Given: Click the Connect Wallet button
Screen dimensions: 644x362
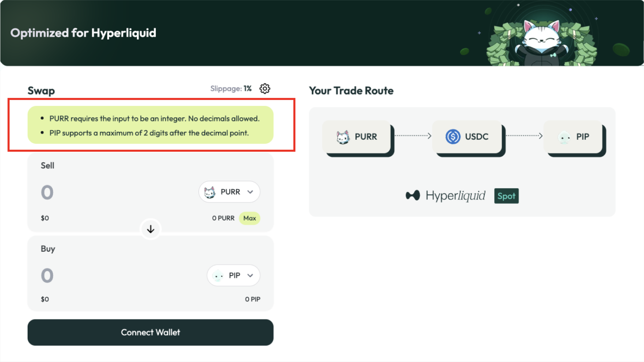Looking at the screenshot, I should [150, 332].
